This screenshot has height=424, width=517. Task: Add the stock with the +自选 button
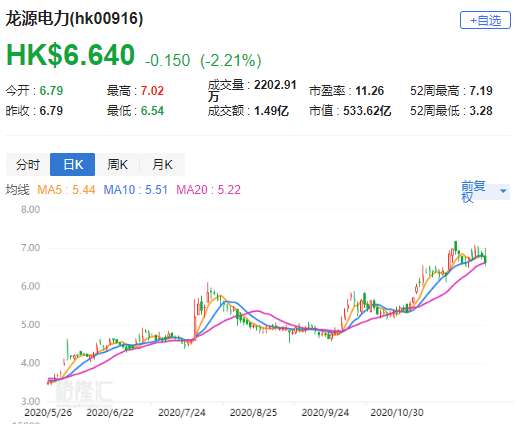485,20
